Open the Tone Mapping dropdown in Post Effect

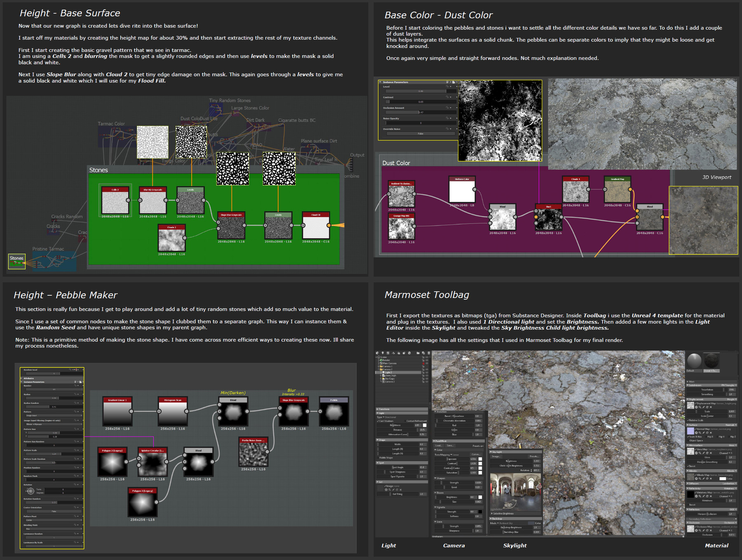point(451,454)
